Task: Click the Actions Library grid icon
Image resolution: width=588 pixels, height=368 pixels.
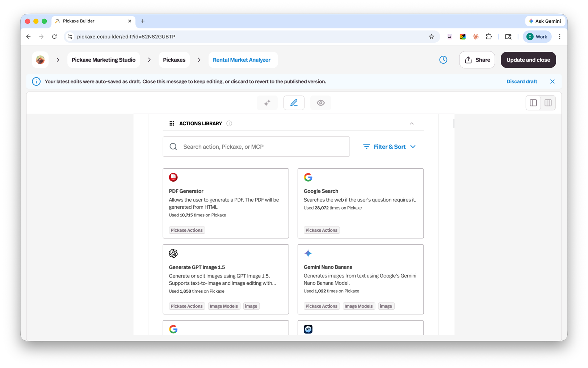Action: 172,123
